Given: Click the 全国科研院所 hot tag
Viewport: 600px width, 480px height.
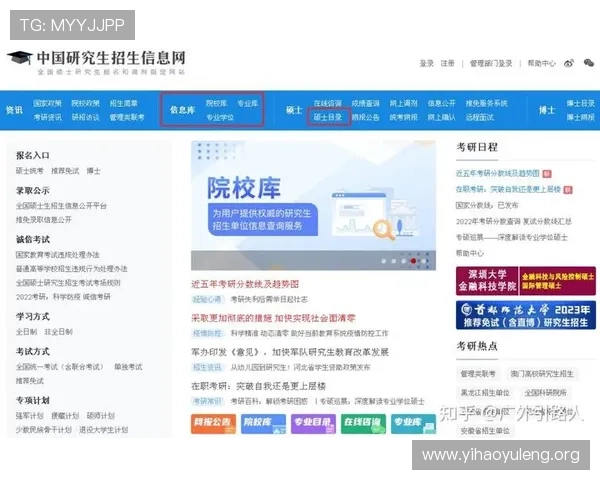Looking at the screenshot, I should click(x=545, y=393).
